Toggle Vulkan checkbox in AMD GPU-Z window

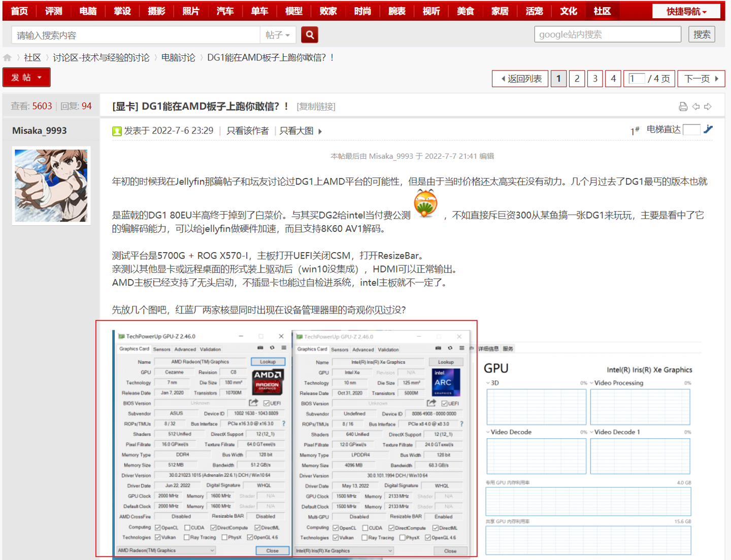click(158, 537)
